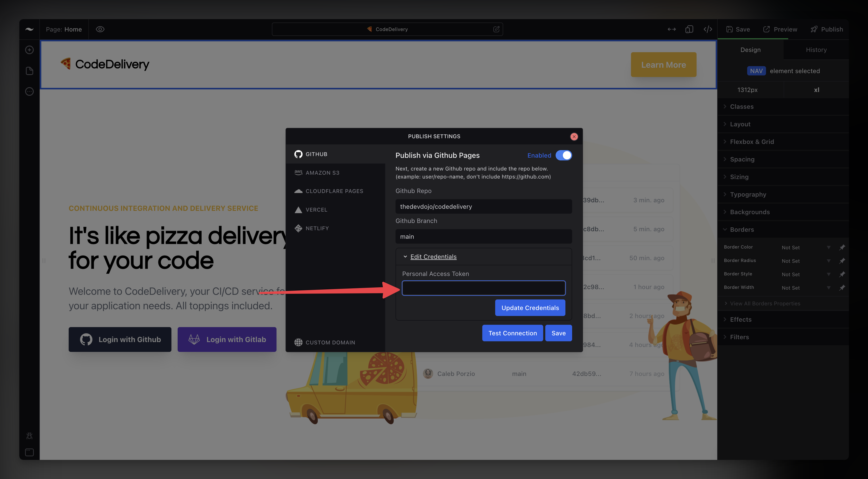
Task: Close the Publish Settings dialog
Action: (x=574, y=136)
